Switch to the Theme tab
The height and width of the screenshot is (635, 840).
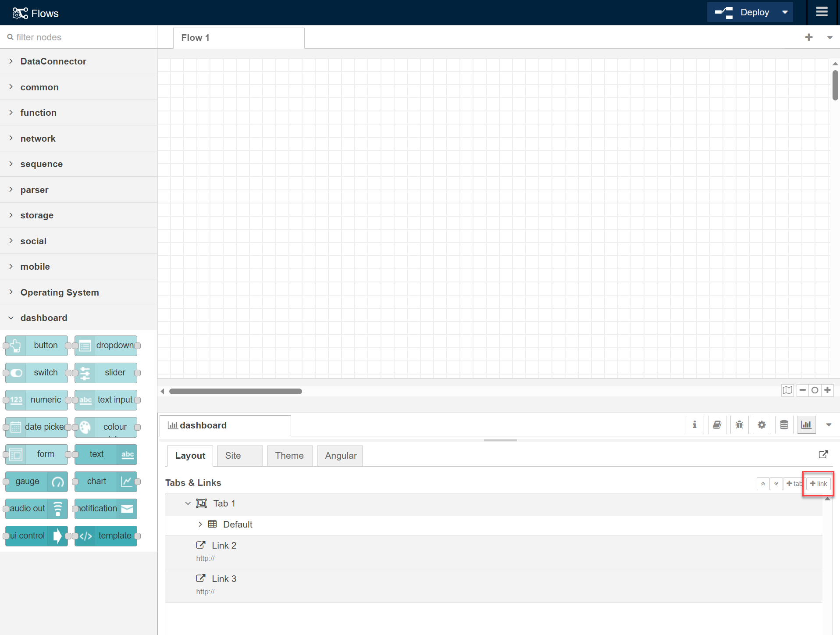(x=289, y=456)
